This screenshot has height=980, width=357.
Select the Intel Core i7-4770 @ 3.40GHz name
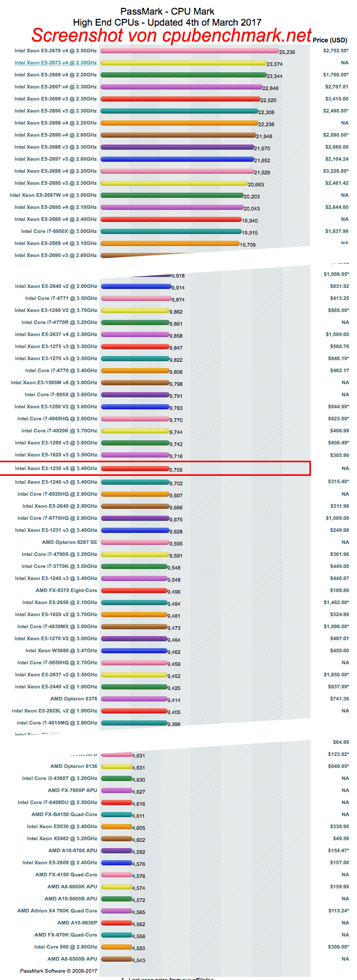click(x=61, y=371)
